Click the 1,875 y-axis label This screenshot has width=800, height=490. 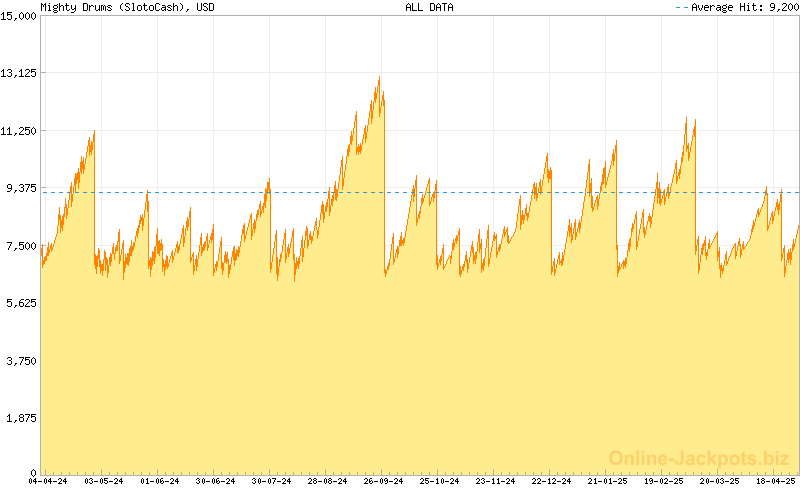pyautogui.click(x=22, y=418)
